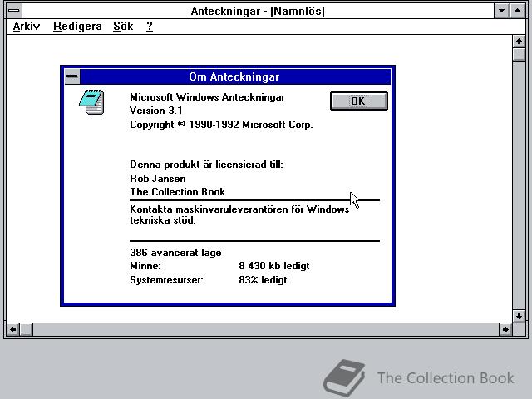Viewport: 532px width, 399px height.
Task: Click the Copyright 1990-1992 Microsoft line
Action: point(221,125)
